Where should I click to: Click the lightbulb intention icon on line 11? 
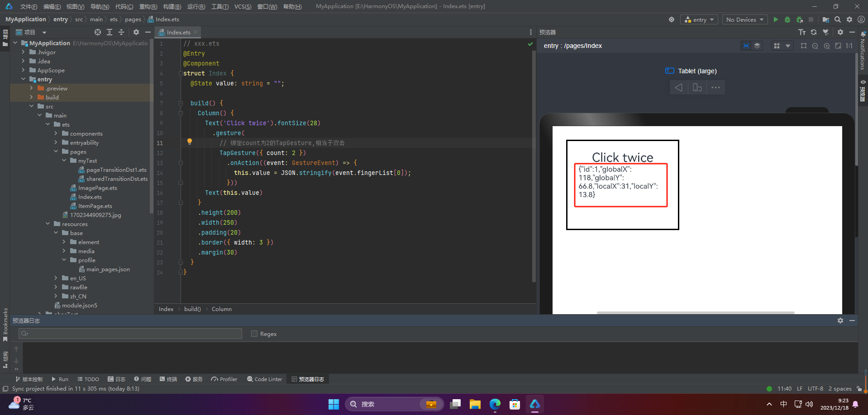(190, 141)
